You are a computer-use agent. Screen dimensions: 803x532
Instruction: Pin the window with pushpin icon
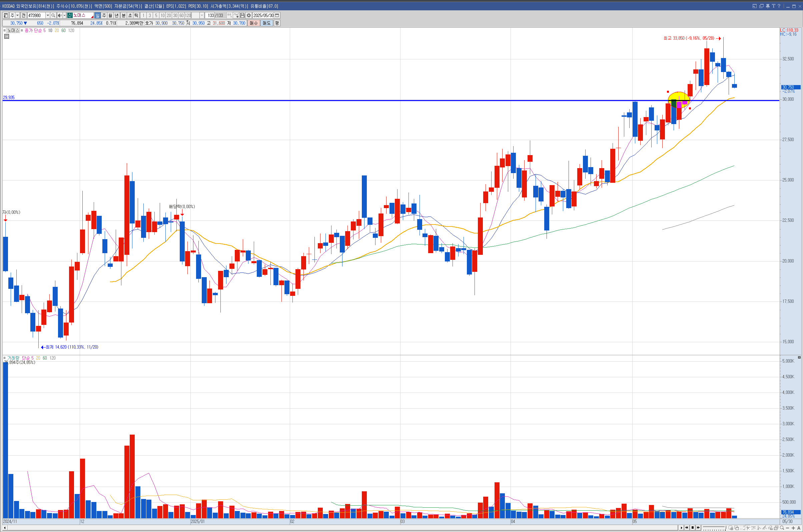click(768, 6)
